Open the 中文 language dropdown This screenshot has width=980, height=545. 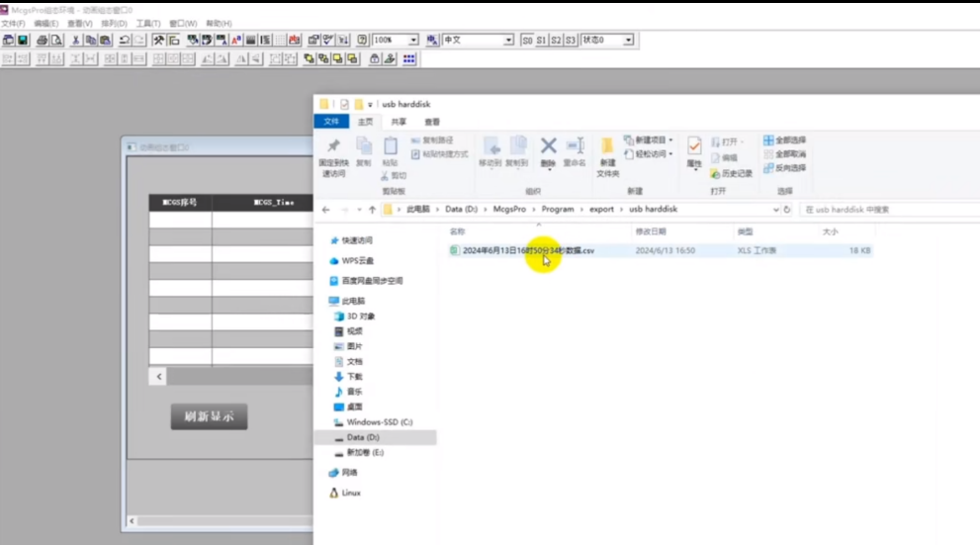(508, 41)
